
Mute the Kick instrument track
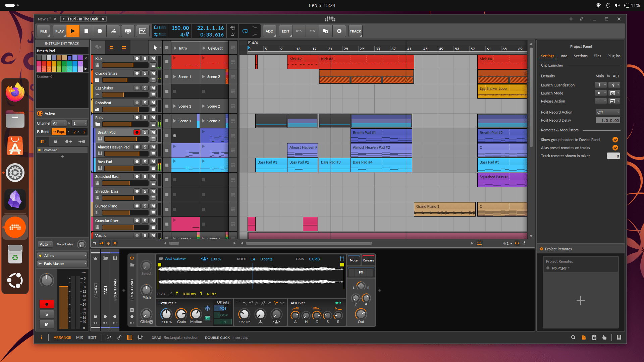[x=153, y=58]
